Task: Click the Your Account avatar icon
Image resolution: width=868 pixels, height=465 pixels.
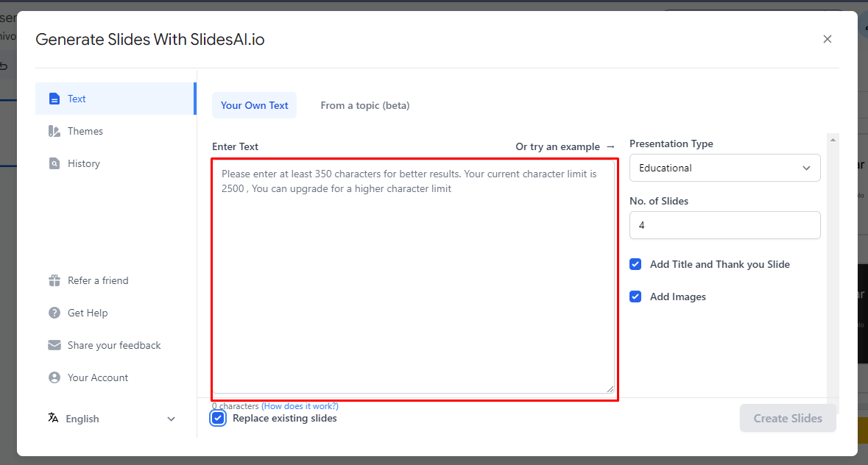Action: tap(54, 377)
